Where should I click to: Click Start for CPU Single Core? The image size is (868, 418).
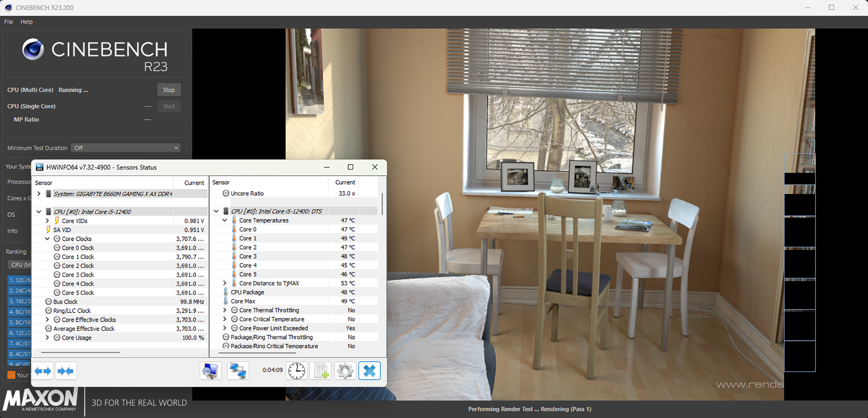169,106
